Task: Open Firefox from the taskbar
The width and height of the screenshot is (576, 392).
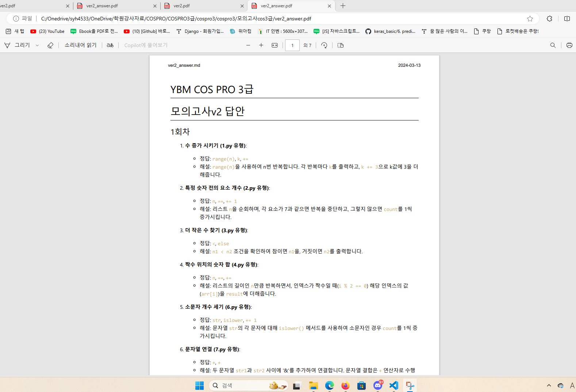Action: pos(345,385)
